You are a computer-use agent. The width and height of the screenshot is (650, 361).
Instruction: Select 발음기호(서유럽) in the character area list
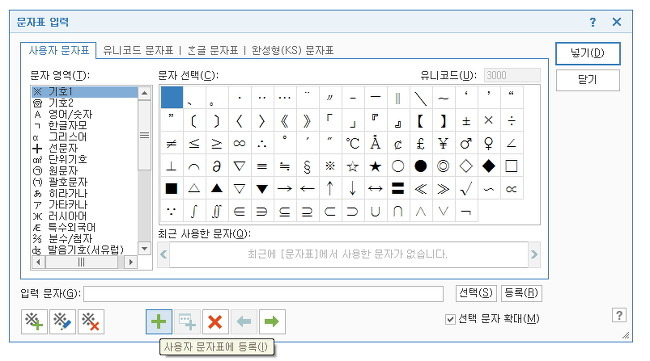pos(85,250)
